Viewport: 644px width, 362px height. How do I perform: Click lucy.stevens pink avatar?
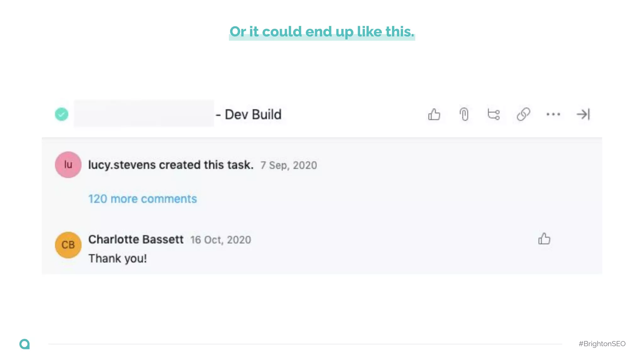68,165
